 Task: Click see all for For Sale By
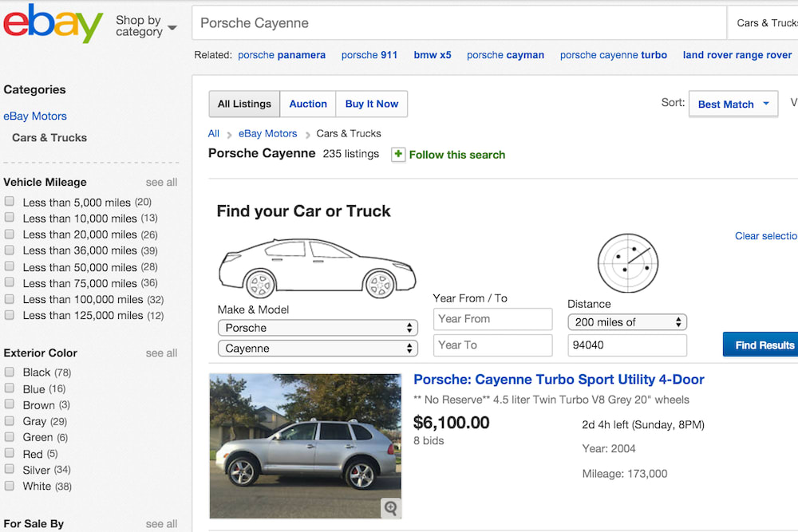click(x=161, y=524)
